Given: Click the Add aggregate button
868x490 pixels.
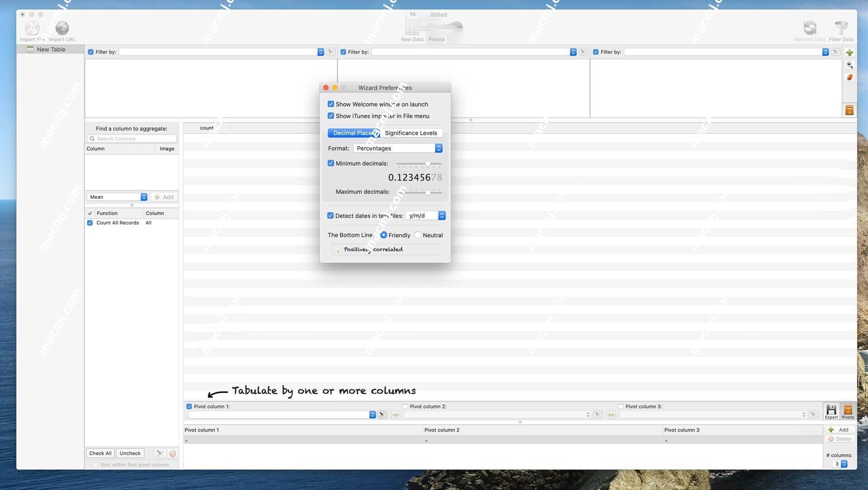Looking at the screenshot, I should pyautogui.click(x=164, y=197).
